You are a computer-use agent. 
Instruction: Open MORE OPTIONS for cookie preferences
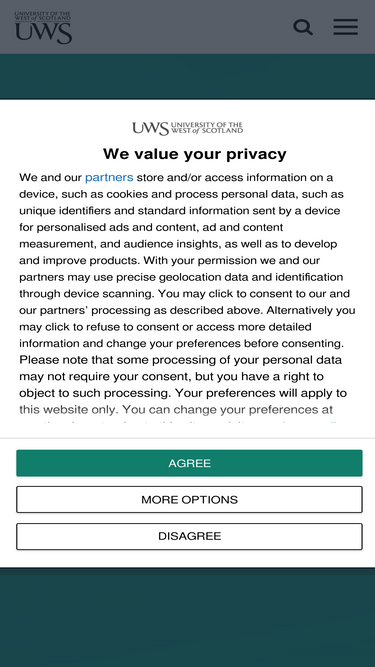tap(189, 499)
